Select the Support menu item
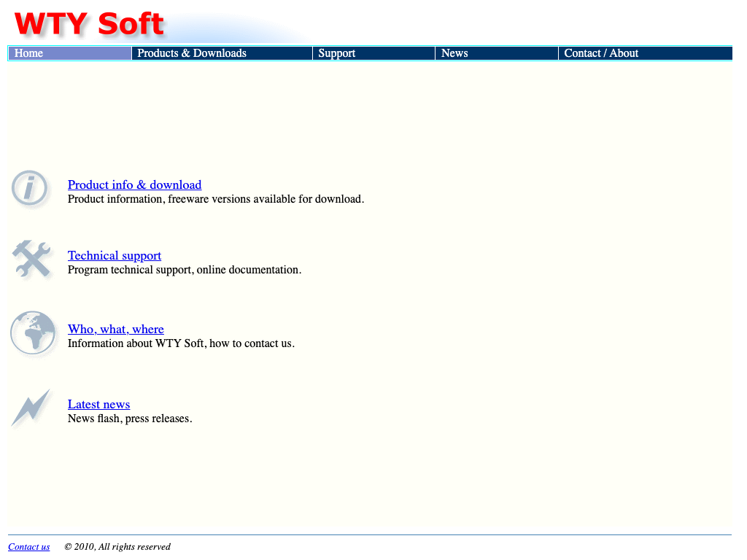Screen dimensions: 747x560 pos(374,53)
